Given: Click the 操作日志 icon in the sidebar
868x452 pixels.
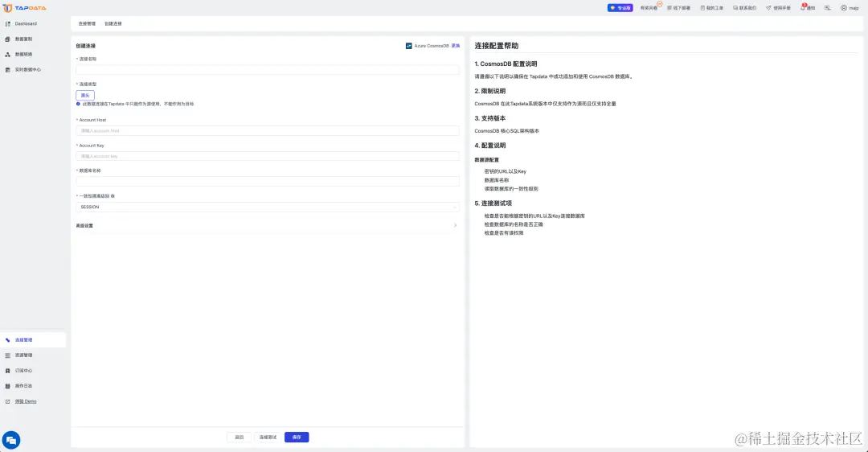Looking at the screenshot, I should click(8, 386).
